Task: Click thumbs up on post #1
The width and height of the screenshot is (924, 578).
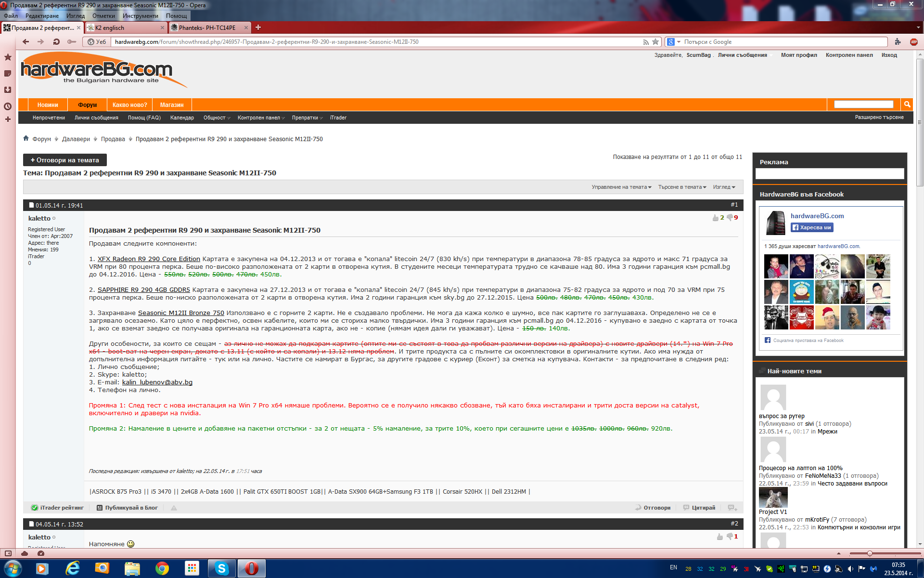Action: tap(715, 218)
